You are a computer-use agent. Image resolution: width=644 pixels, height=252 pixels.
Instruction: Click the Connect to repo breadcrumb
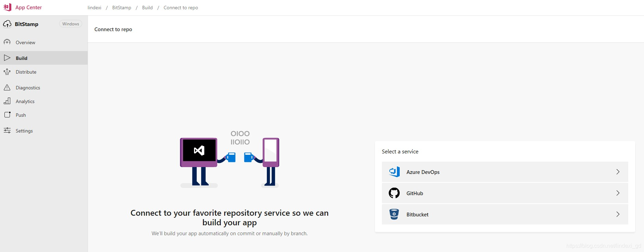181,8
